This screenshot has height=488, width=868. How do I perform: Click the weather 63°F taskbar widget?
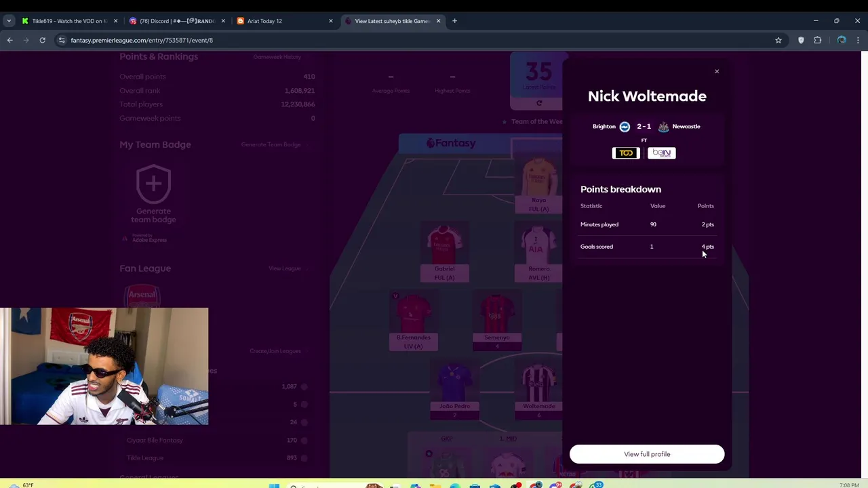tap(20, 485)
